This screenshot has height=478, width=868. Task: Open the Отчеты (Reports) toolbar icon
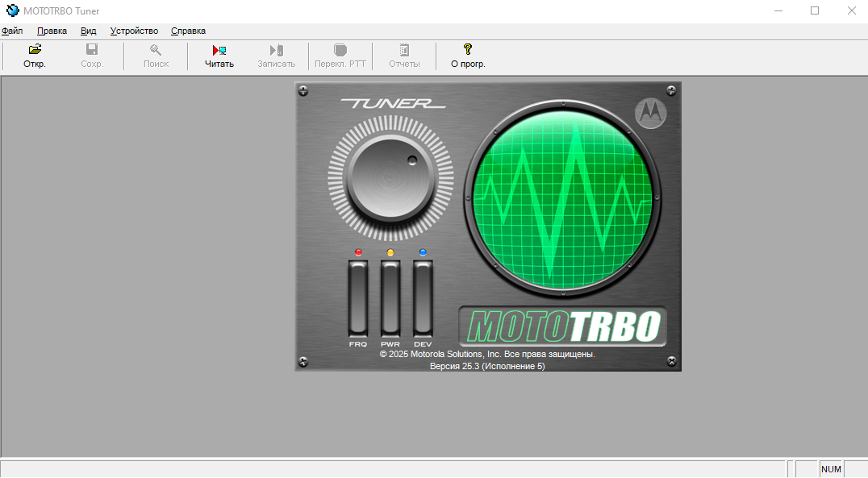coord(404,50)
